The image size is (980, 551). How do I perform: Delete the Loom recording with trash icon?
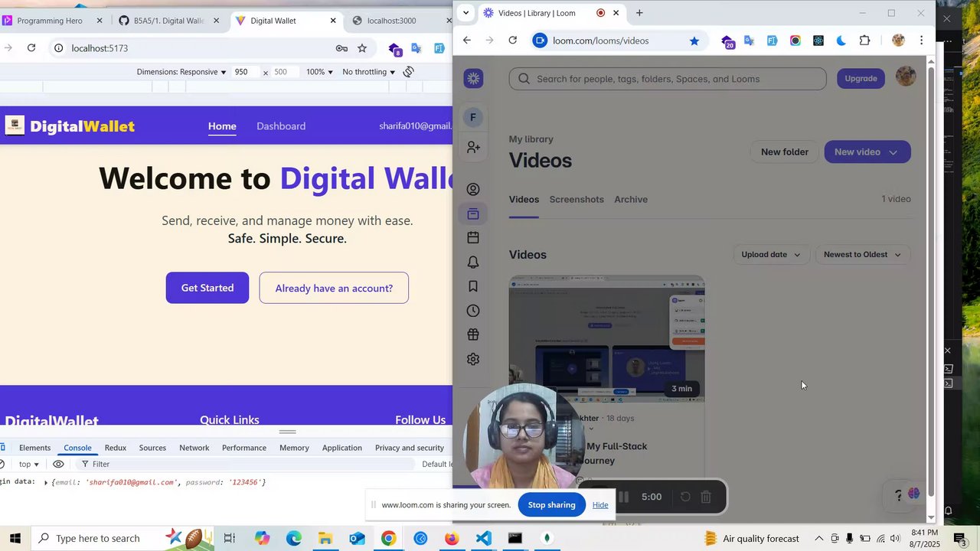(x=706, y=497)
